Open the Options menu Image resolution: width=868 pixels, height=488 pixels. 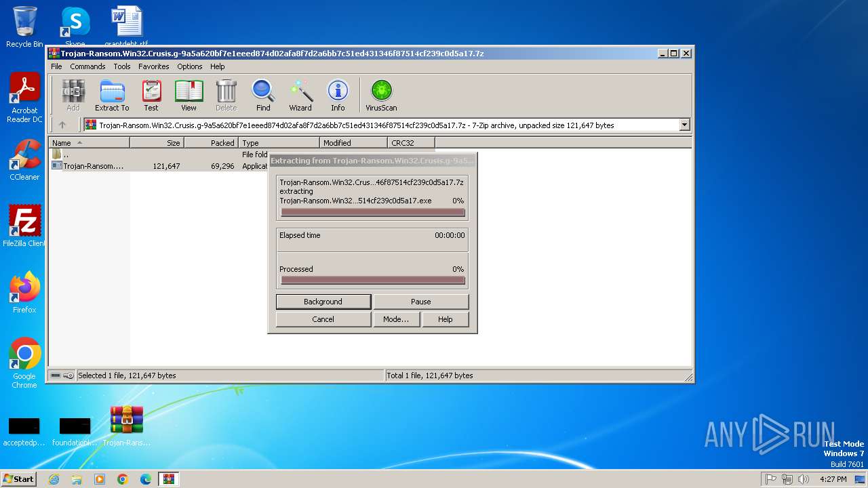190,66
